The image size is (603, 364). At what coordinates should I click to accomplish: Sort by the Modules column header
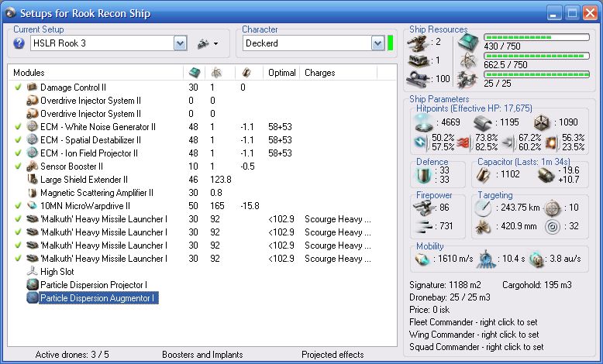[29, 73]
